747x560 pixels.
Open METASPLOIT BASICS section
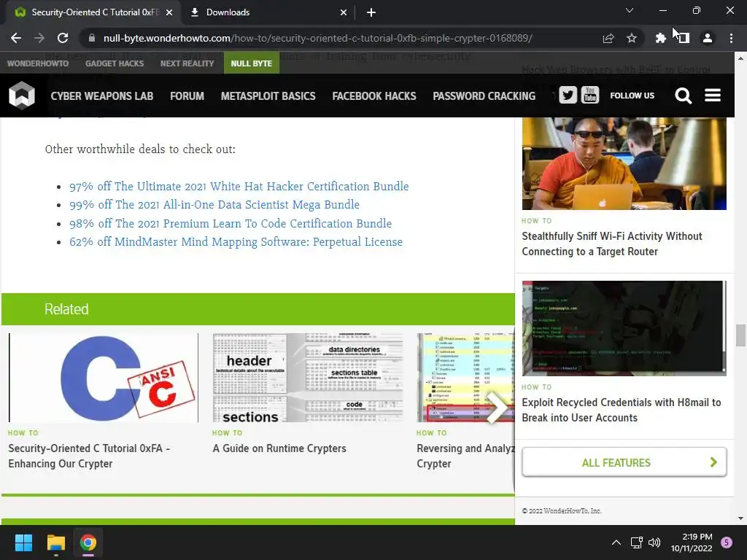coord(268,96)
